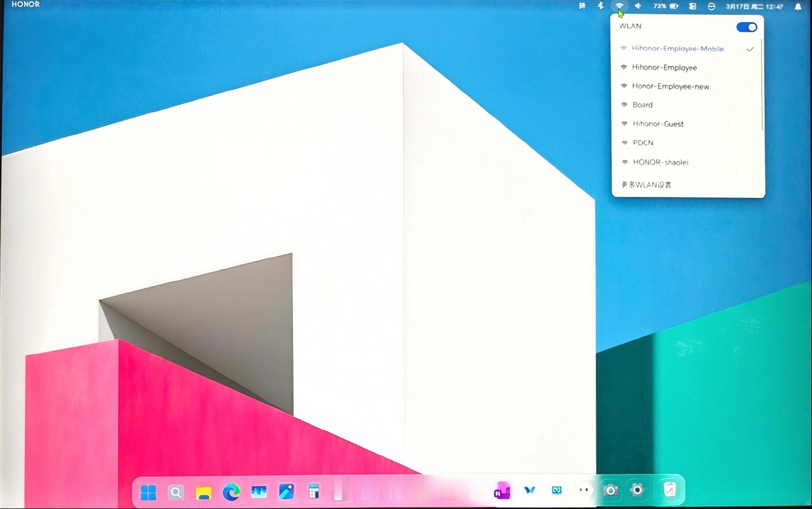Image resolution: width=812 pixels, height=509 pixels.
Task: Turn off the WLAN toggle switch
Action: click(x=746, y=27)
